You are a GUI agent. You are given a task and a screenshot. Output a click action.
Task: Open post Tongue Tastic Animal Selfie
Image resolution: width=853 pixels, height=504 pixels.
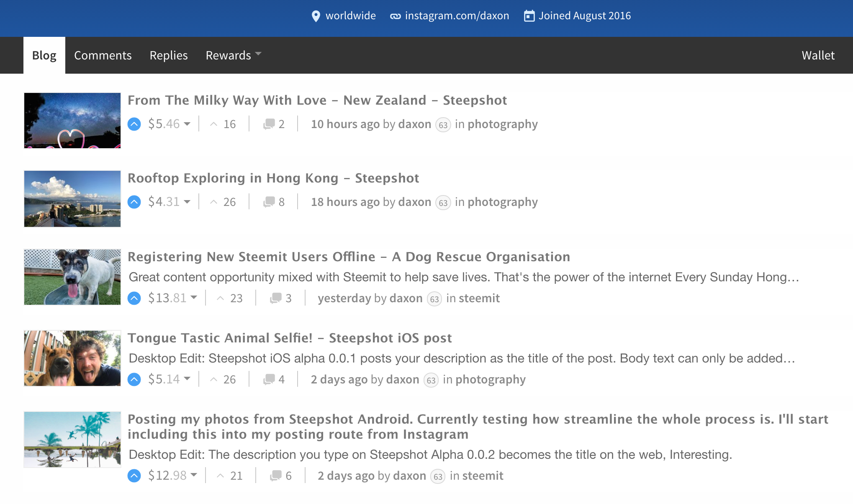click(x=290, y=338)
